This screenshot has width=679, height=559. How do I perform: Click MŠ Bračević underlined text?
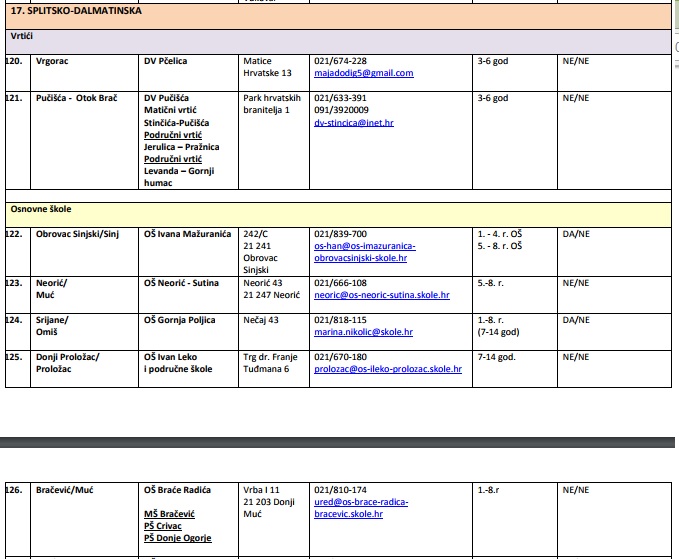click(169, 514)
